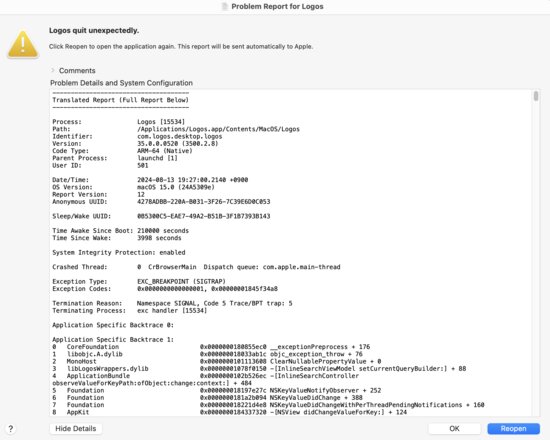Click the process value 'Logos [15534]'

pos(161,122)
